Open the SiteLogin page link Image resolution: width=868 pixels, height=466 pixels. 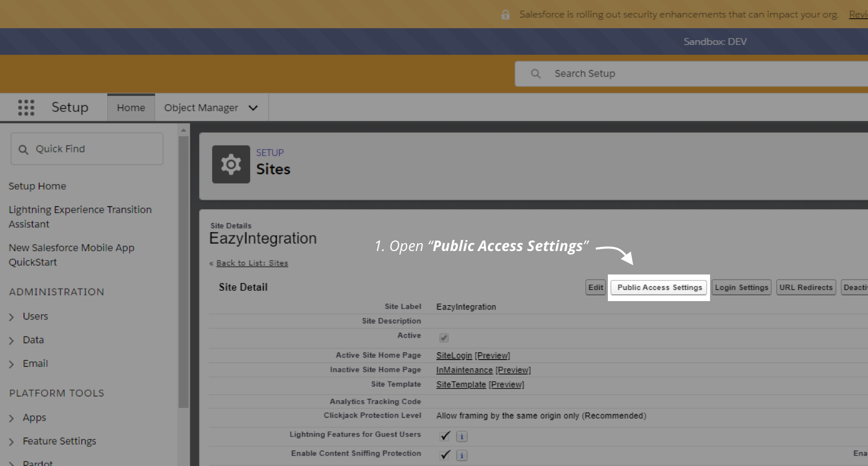[x=454, y=355]
